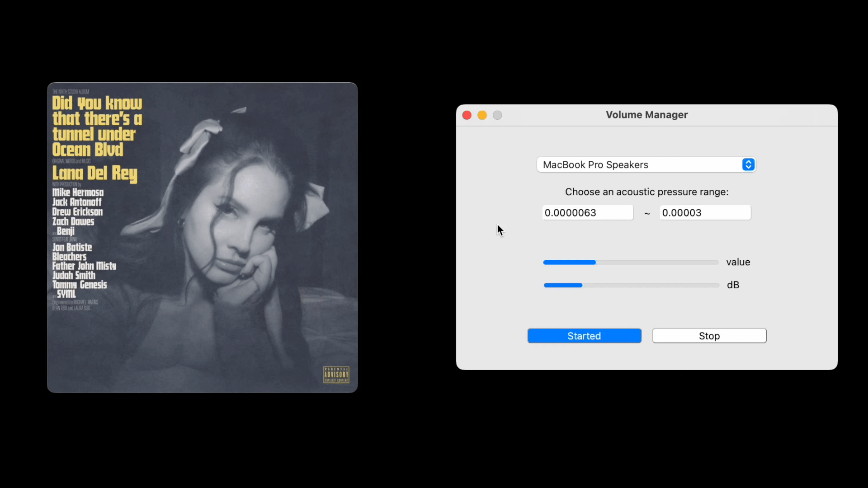This screenshot has width=868, height=488.
Task: Select the Volume Manager title bar
Action: coord(647,114)
